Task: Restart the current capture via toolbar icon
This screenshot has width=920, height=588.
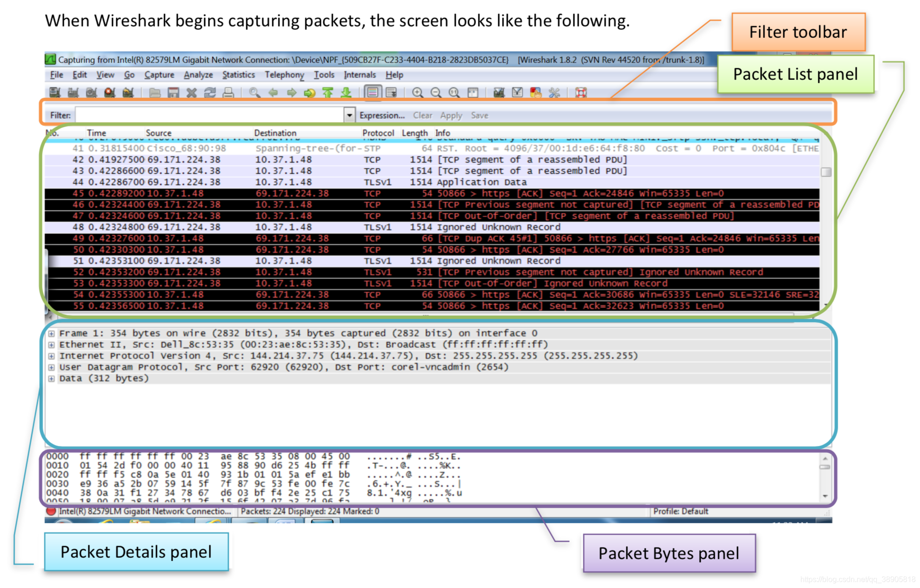Action: [x=129, y=93]
